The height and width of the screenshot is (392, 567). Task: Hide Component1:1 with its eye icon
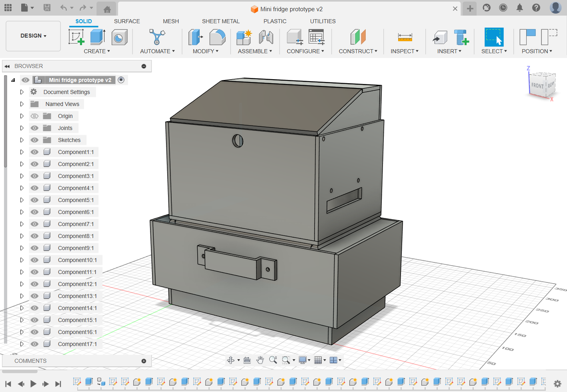coord(34,152)
